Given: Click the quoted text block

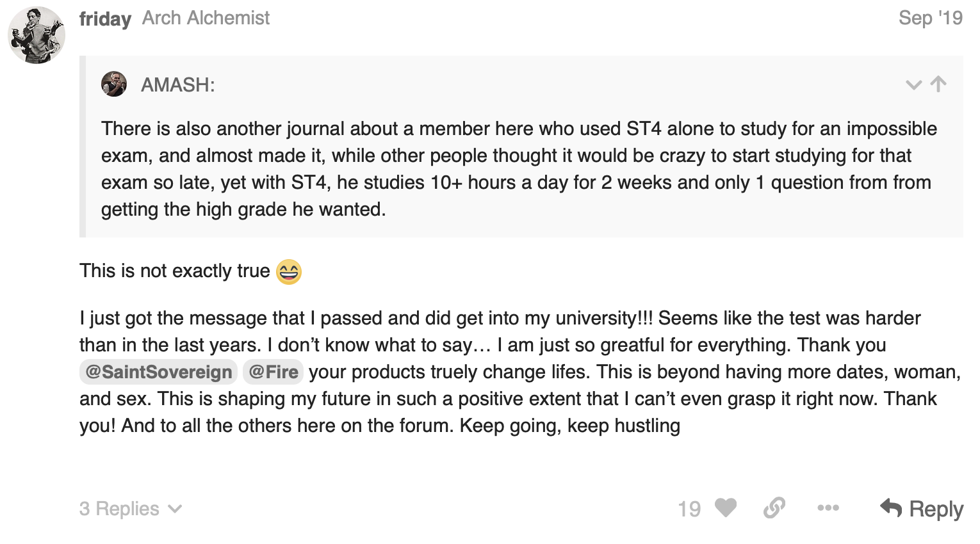Looking at the screenshot, I should click(519, 169).
